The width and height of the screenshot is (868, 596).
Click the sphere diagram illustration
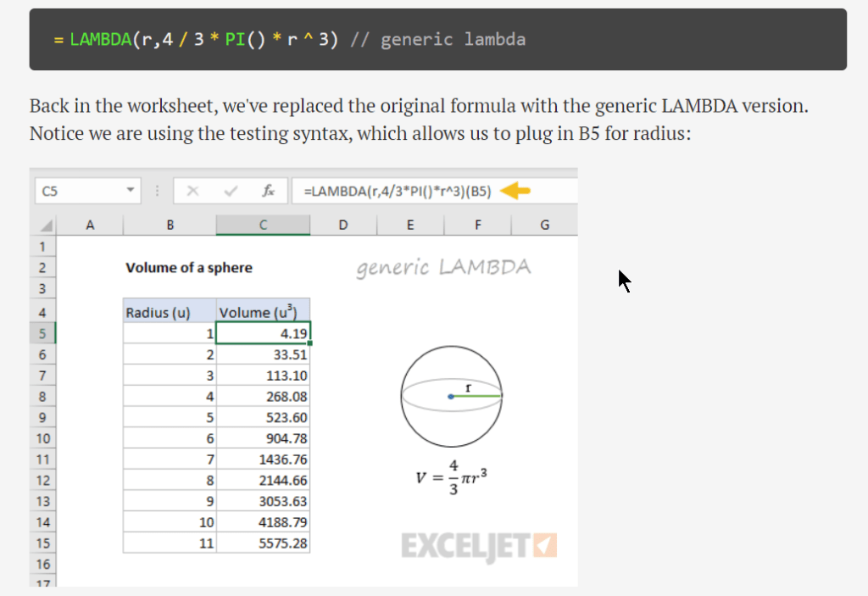point(452,394)
